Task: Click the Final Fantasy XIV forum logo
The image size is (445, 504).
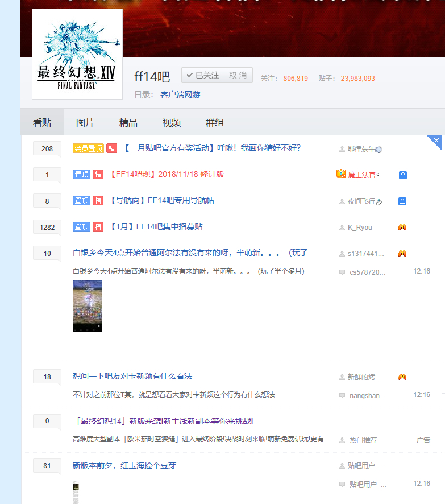Action: [x=77, y=54]
